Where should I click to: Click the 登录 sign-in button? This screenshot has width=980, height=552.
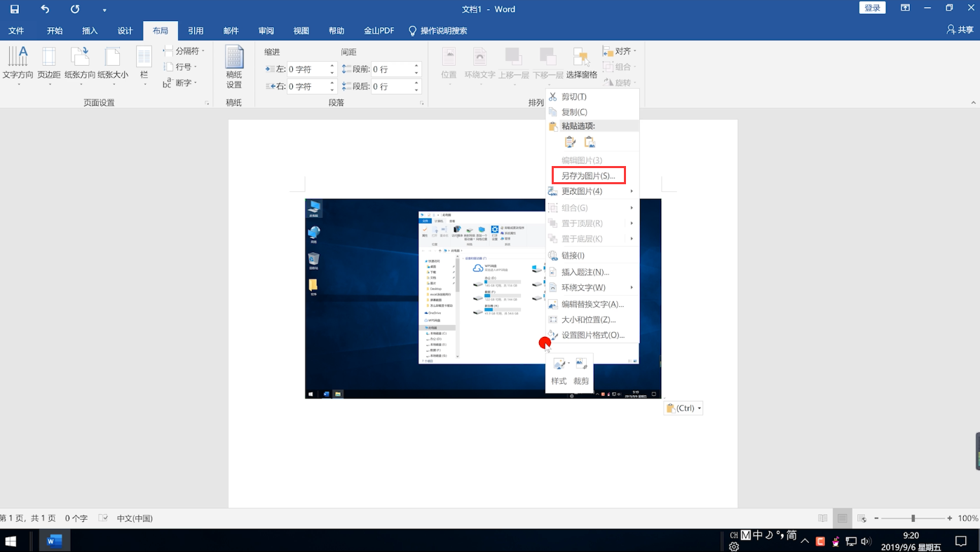click(872, 8)
